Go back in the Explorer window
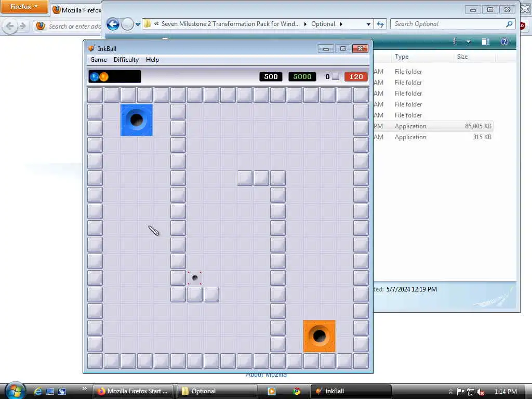The height and width of the screenshot is (399, 532). tap(113, 24)
